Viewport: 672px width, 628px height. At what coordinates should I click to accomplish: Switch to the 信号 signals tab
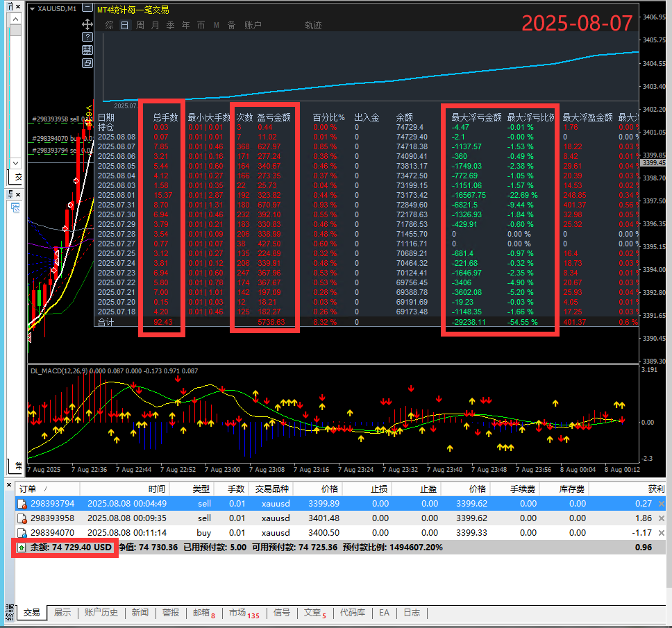[x=282, y=613]
